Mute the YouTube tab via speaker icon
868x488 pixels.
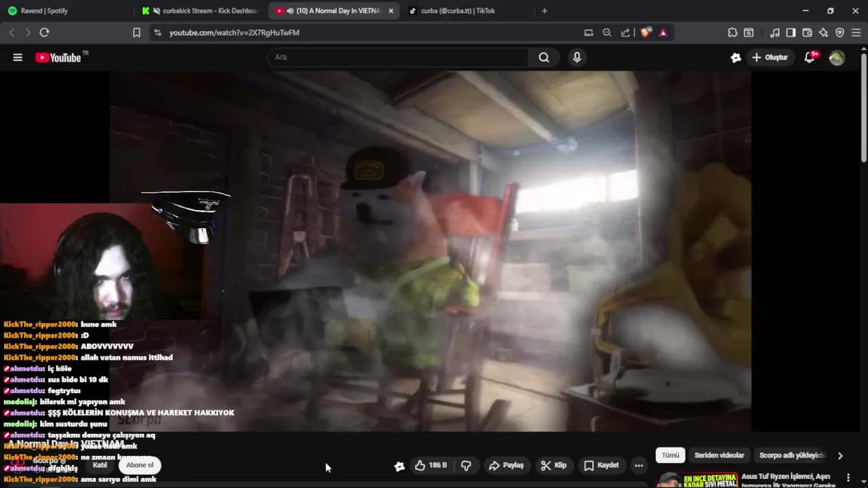point(290,11)
